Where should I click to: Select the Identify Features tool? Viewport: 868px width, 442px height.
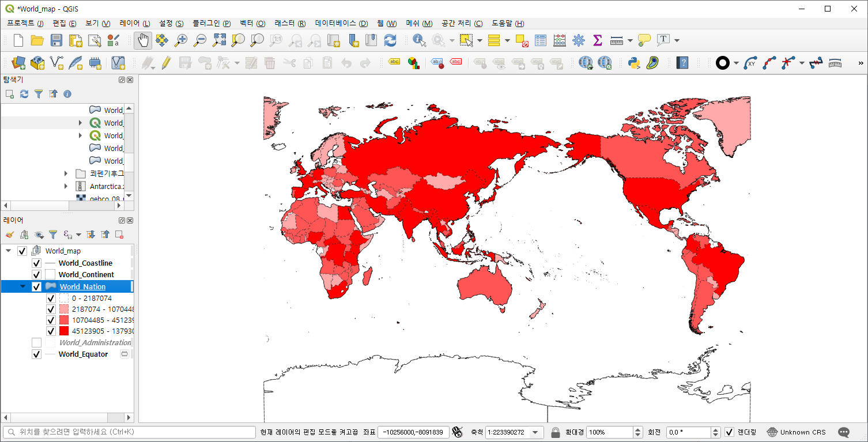pyautogui.click(x=419, y=40)
